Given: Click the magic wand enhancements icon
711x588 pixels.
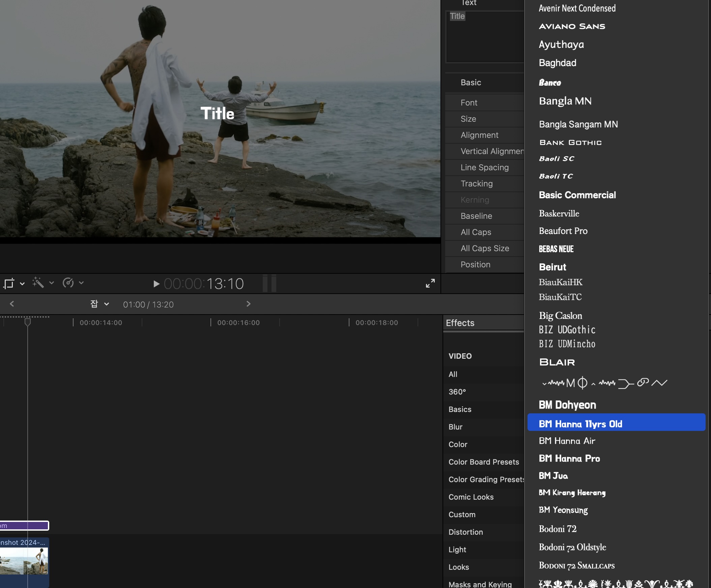Looking at the screenshot, I should tap(38, 282).
